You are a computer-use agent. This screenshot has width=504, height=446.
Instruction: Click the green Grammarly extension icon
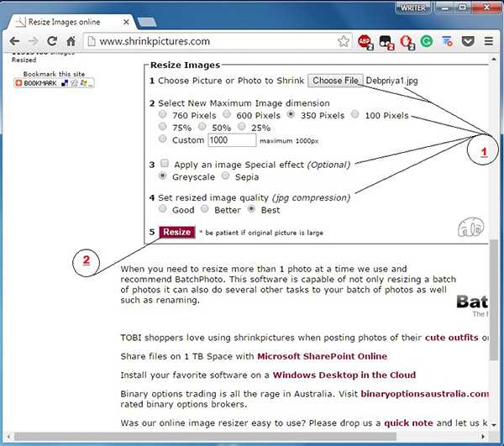point(427,41)
